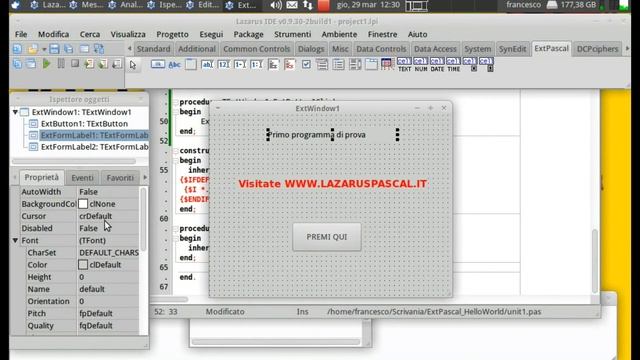Select ExtButton1 in object tree

[84, 124]
